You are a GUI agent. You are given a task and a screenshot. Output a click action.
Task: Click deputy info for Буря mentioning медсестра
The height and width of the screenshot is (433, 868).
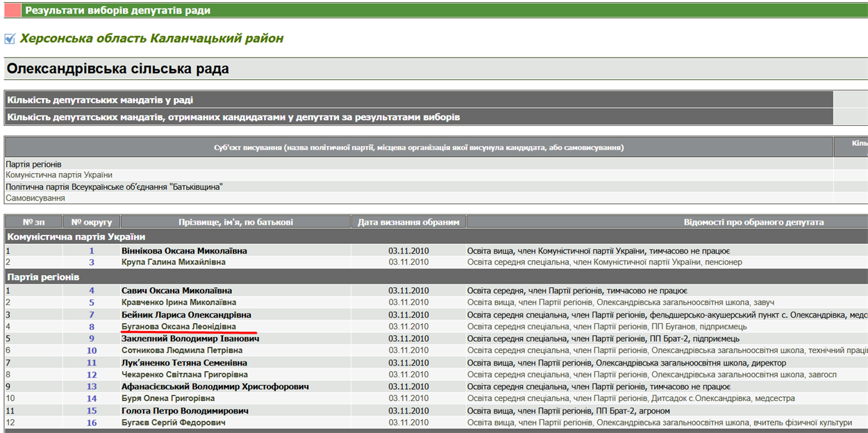631,399
